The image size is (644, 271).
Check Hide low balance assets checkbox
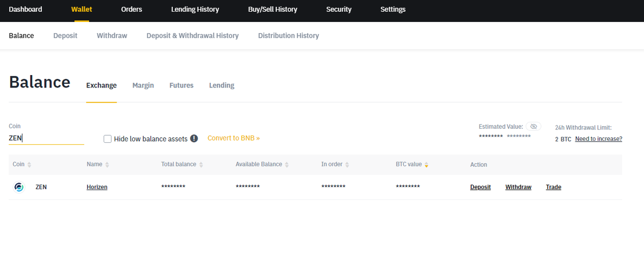point(107,138)
